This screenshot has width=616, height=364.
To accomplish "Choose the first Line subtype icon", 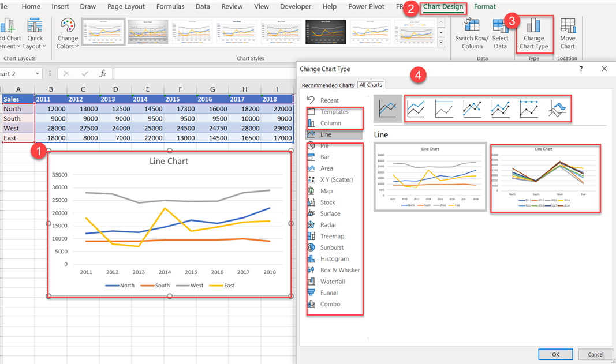I will click(387, 109).
